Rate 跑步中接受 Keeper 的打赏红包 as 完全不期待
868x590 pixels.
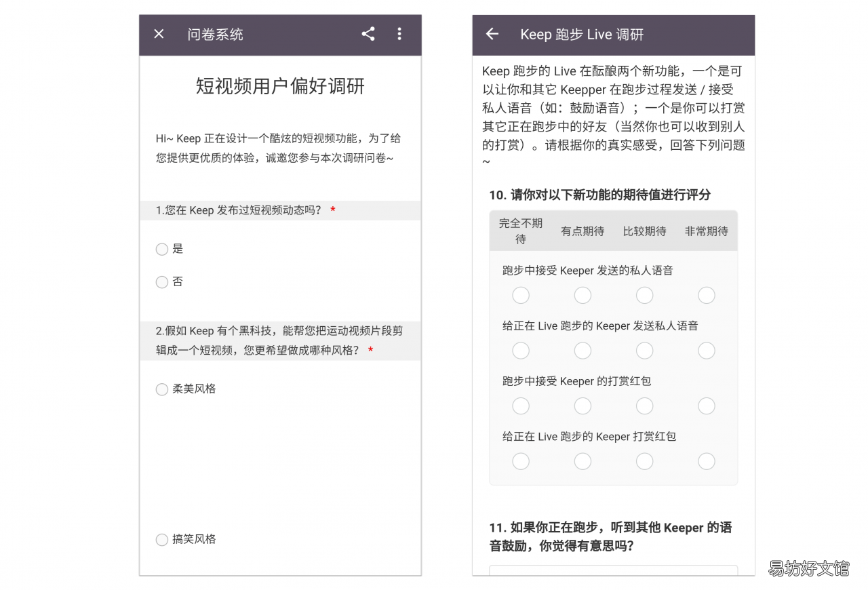point(521,406)
